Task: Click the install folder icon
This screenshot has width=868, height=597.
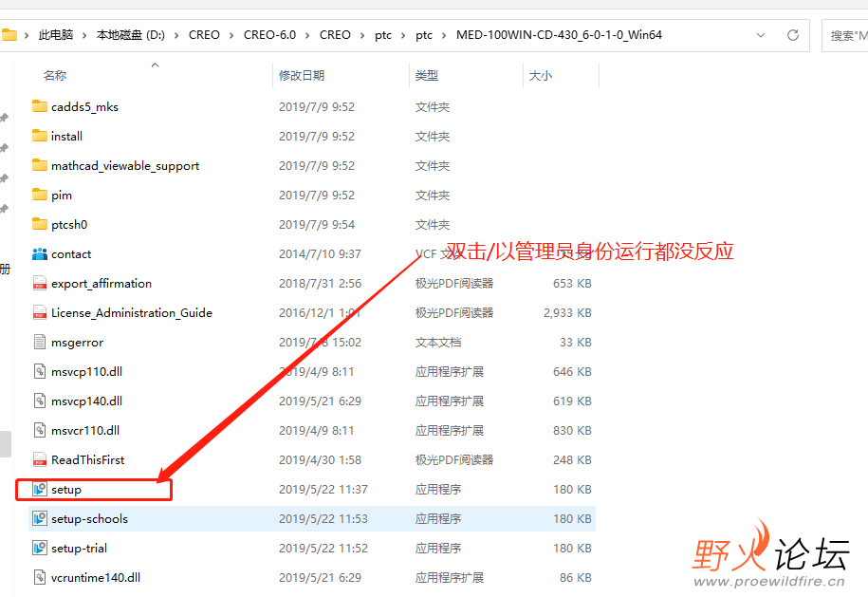Action: coord(39,136)
